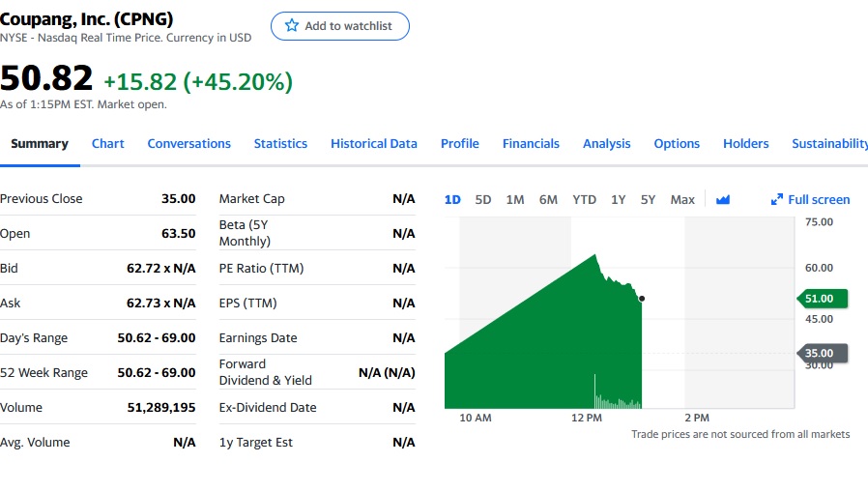Click the EPS (TTM) label

tap(248, 304)
